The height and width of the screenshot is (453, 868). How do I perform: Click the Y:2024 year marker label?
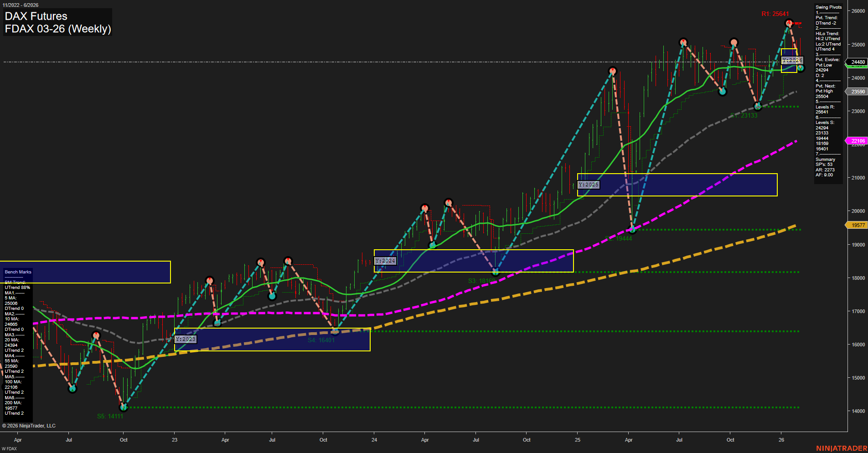(x=385, y=261)
